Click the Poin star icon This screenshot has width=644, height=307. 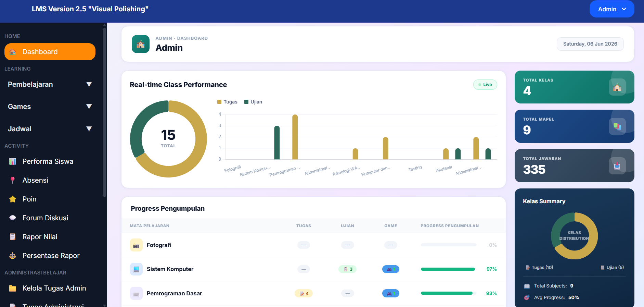tap(13, 199)
